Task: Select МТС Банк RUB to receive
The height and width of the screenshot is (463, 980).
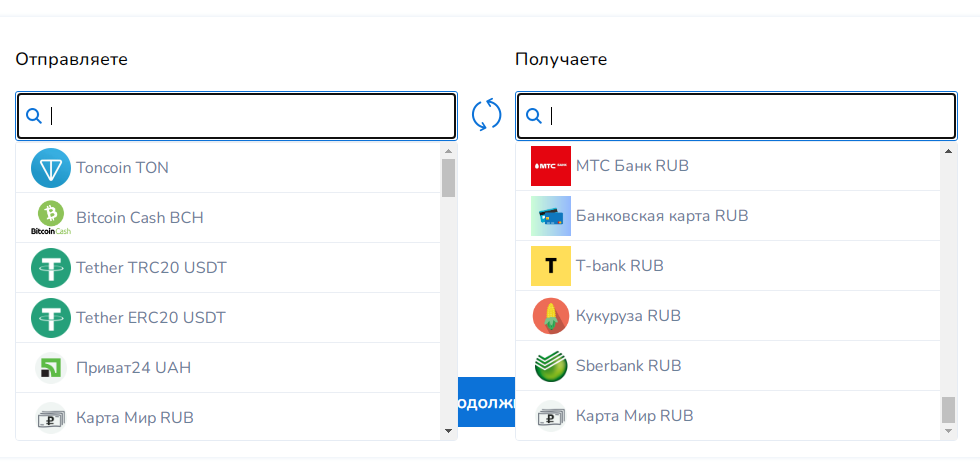Action: pos(728,167)
